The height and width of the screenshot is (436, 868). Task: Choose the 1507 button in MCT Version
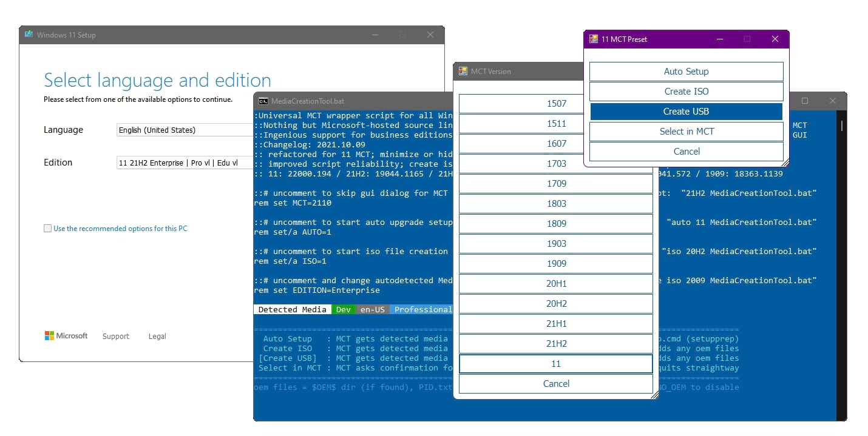pos(556,104)
